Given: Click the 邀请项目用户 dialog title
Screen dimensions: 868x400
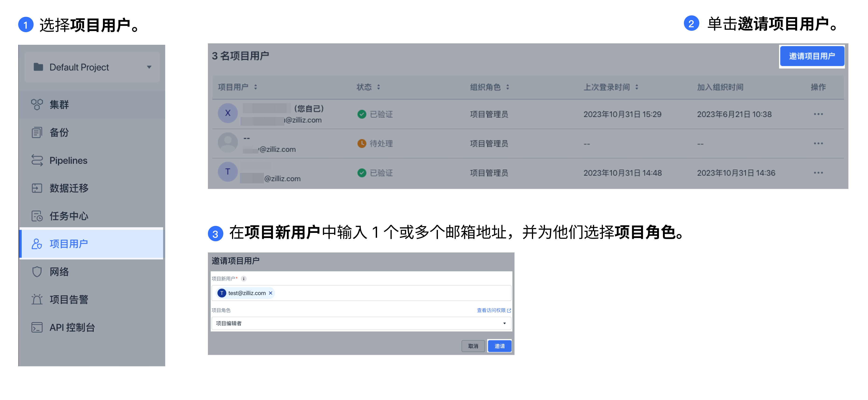Looking at the screenshot, I should (235, 261).
